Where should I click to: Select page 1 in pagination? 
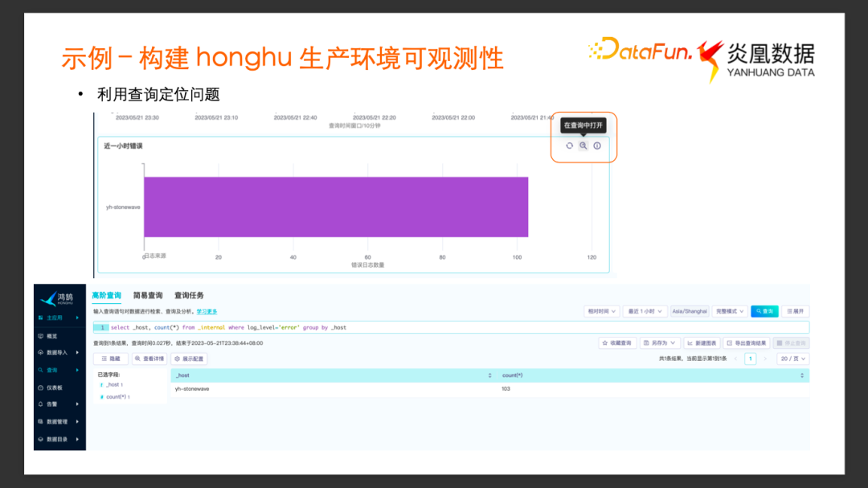[x=750, y=359]
